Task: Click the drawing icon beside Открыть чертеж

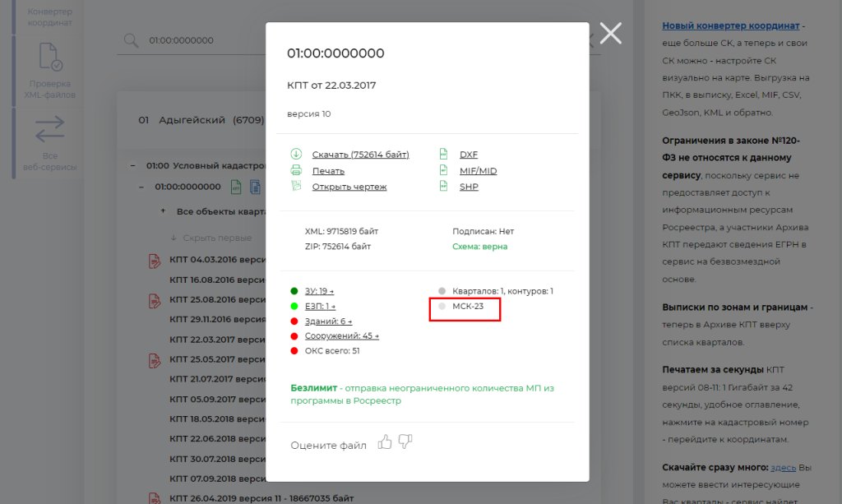Action: pyautogui.click(x=296, y=187)
